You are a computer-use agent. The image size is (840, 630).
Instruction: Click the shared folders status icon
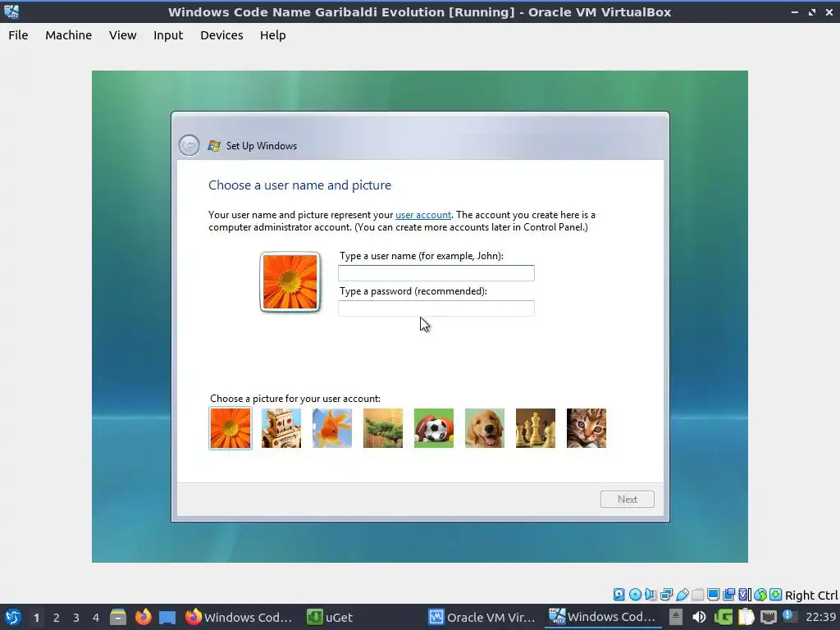point(697,594)
